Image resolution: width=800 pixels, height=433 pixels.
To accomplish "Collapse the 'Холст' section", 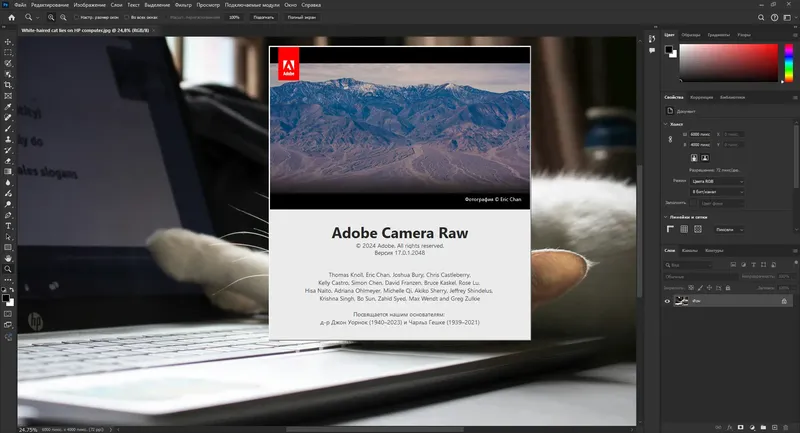I will (666, 124).
